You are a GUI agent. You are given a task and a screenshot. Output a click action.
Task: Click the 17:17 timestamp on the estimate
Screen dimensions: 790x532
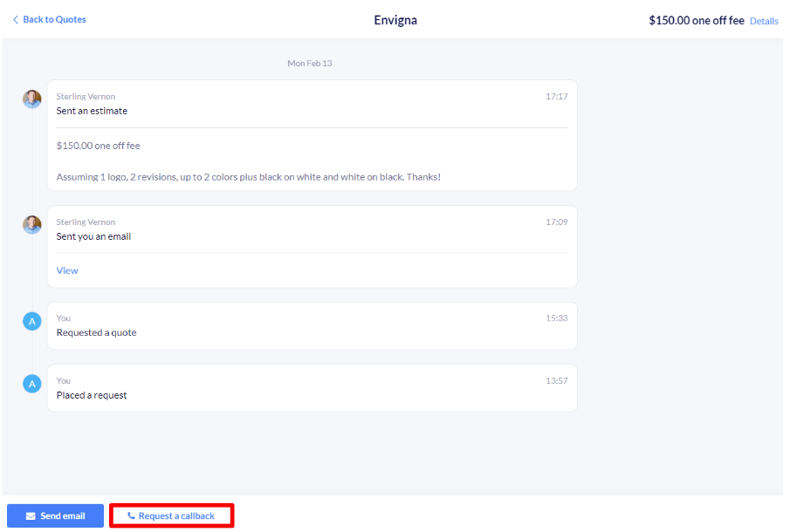click(x=556, y=97)
